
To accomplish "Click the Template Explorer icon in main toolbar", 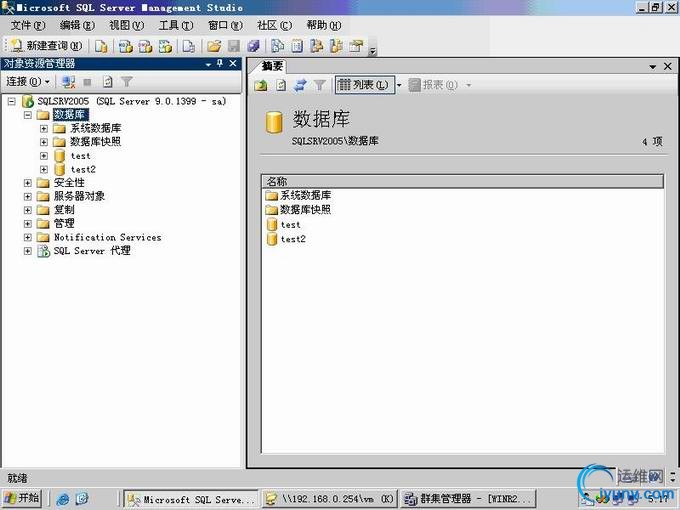I will tap(336, 46).
